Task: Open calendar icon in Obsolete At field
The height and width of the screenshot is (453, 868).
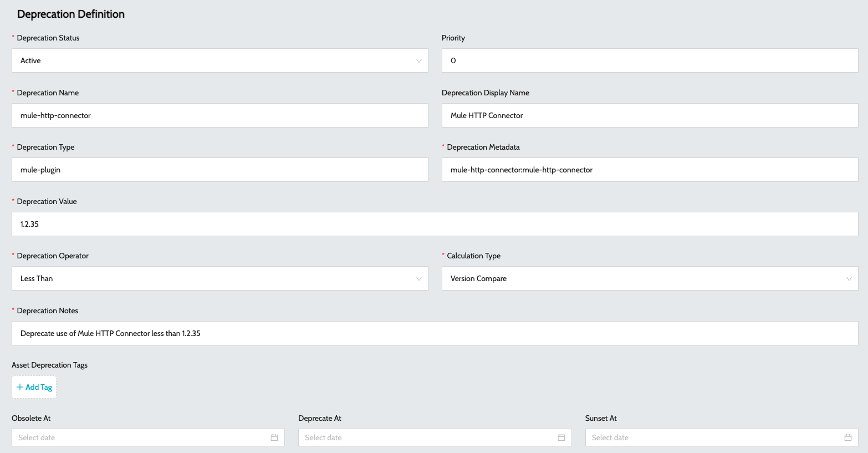Action: 274,437
